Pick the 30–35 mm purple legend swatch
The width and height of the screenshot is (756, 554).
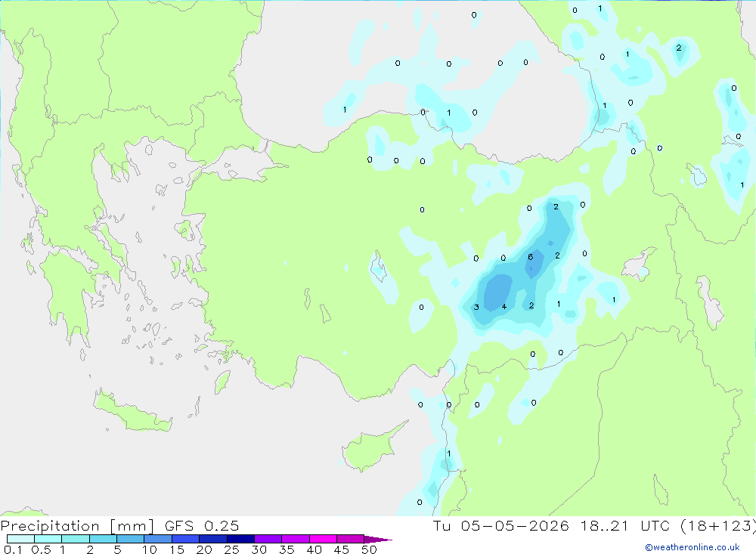pos(268,539)
